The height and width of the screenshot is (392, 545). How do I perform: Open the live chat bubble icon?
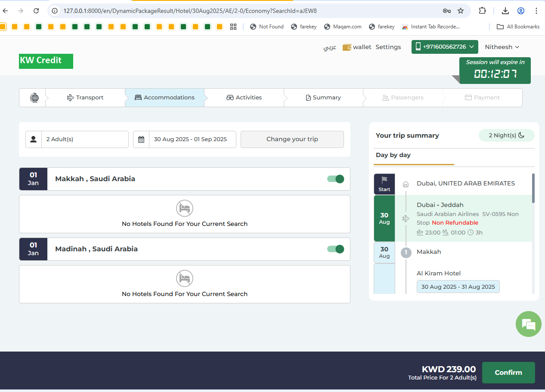point(528,324)
